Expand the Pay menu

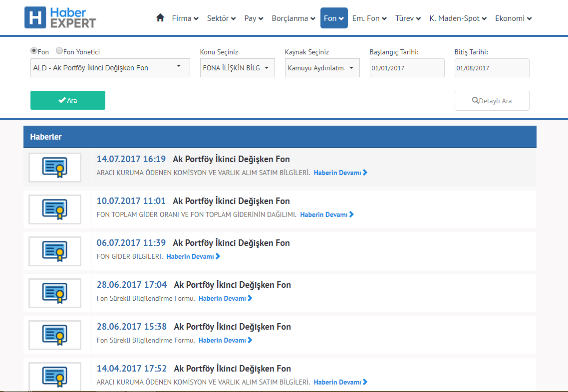pyautogui.click(x=254, y=18)
